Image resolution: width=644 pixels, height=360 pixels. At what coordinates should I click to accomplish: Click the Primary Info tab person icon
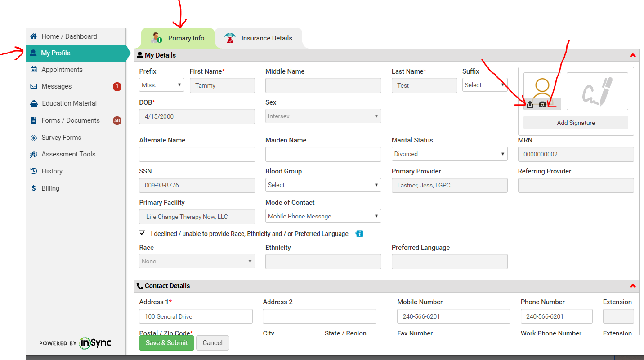point(157,38)
